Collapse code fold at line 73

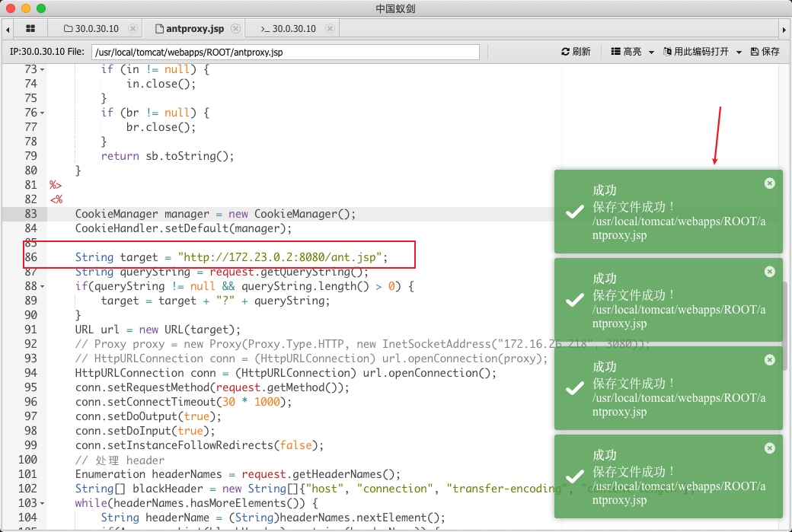pyautogui.click(x=43, y=70)
